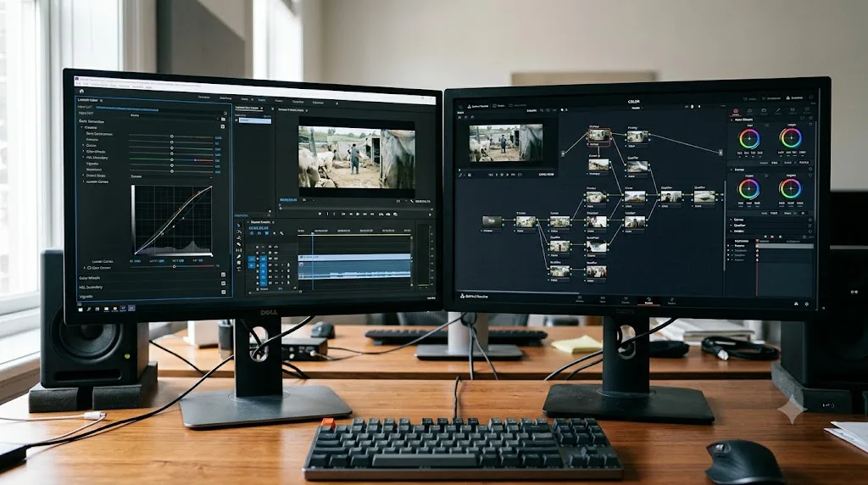Click the Add Marker icon under program monitor
This screenshot has height=485, width=868.
coord(320,214)
